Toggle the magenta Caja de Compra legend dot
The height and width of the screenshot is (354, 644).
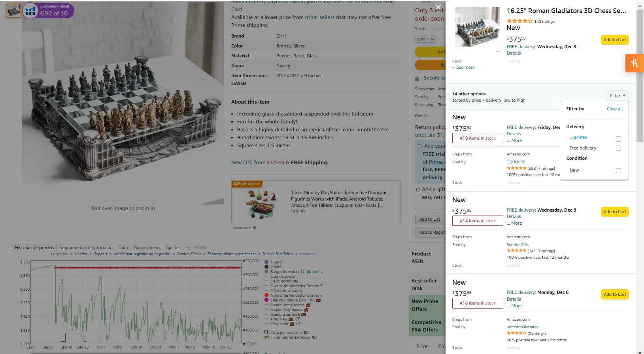tap(266, 300)
